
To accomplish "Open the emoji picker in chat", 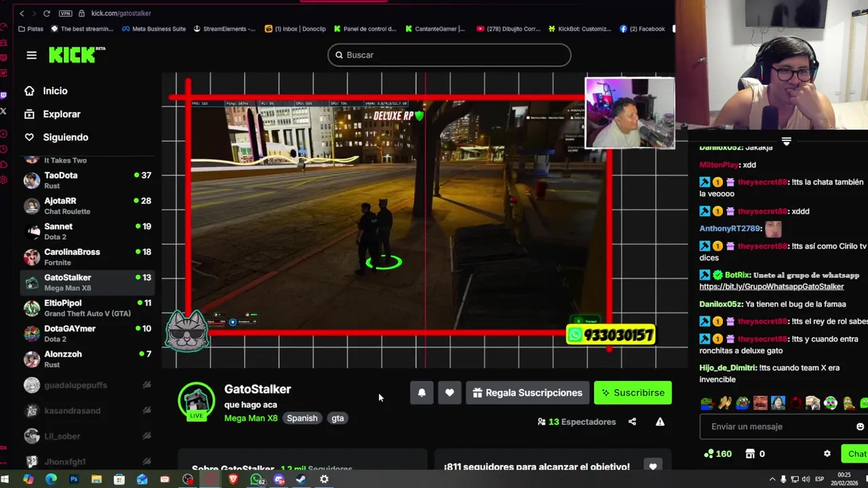I will 860,426.
